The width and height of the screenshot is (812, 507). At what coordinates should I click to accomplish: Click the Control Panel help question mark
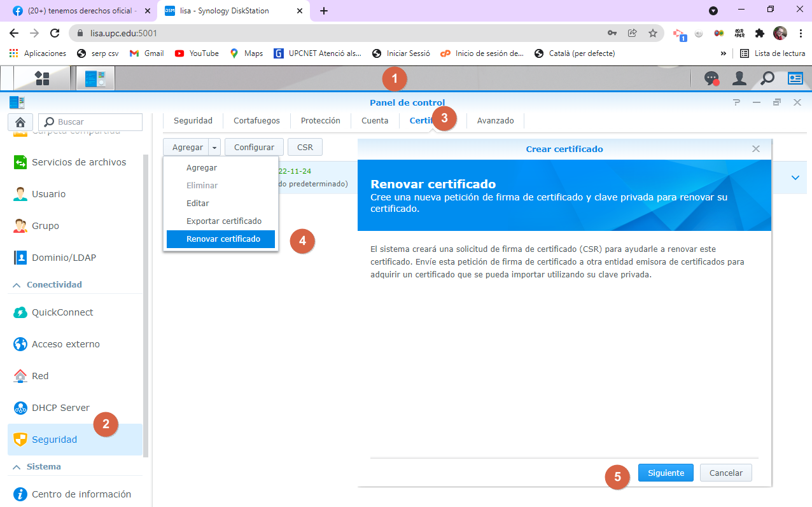[x=736, y=102]
